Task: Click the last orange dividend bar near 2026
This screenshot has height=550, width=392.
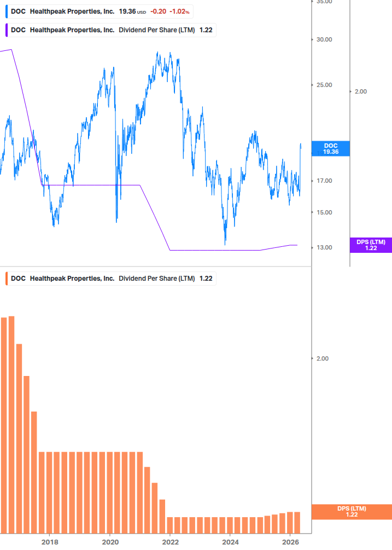Action: 297,523
